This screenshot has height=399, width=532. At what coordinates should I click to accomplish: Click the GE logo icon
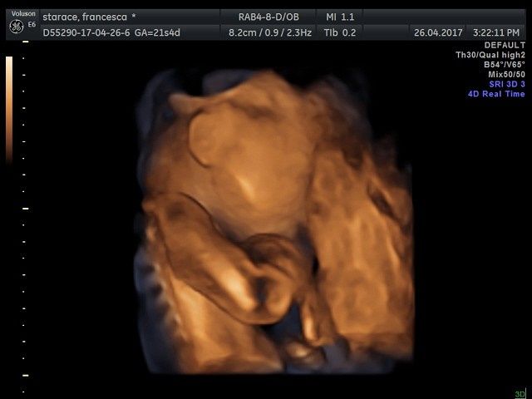[16, 27]
